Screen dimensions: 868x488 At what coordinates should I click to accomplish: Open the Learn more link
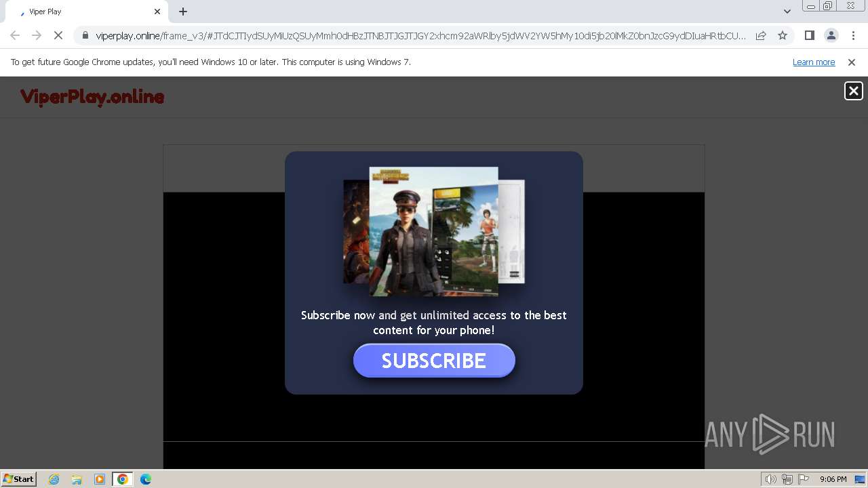[814, 62]
